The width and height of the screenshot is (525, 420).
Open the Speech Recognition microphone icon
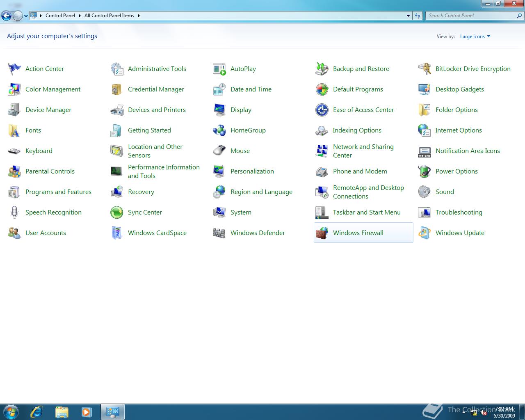(14, 212)
